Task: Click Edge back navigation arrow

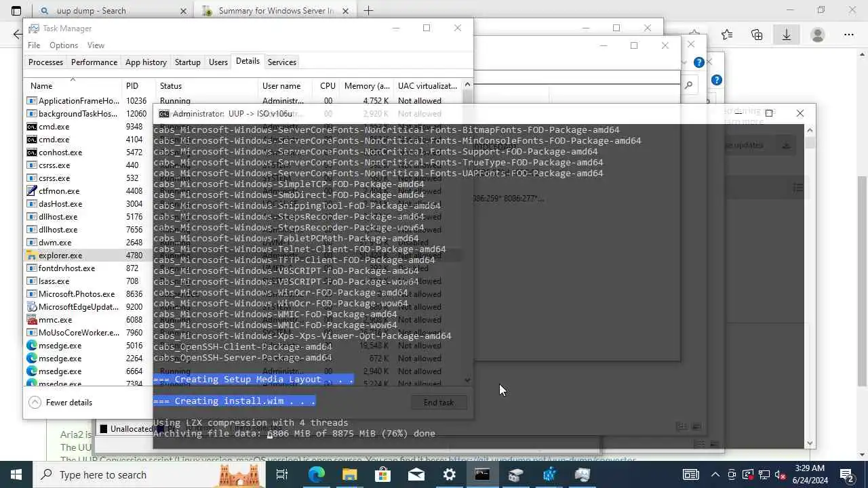Action: (18, 35)
